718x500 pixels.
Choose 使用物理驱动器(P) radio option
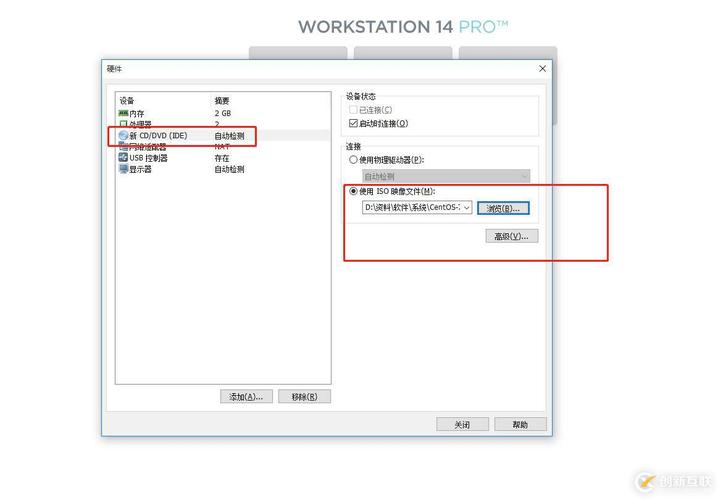pyautogui.click(x=353, y=160)
